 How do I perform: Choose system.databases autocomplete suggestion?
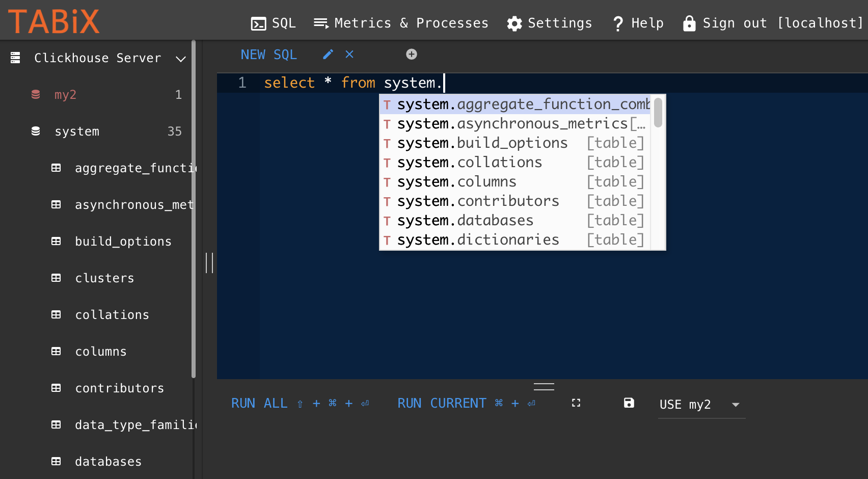(x=516, y=221)
